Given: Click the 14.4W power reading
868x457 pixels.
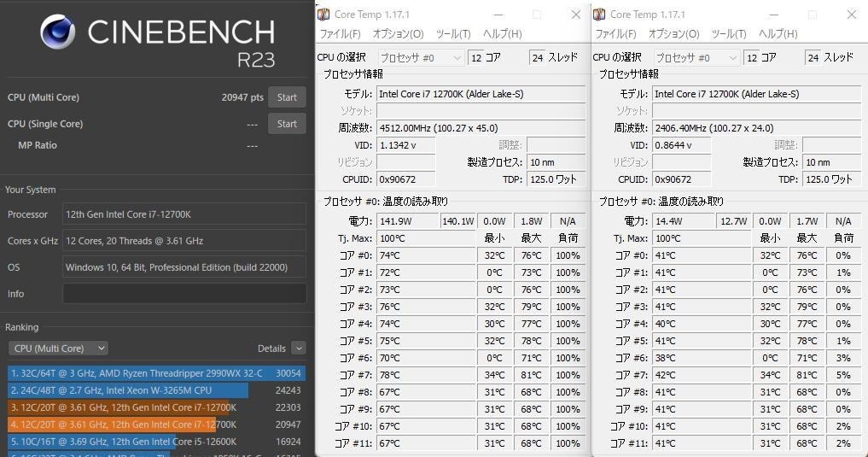Looking at the screenshot, I should [x=684, y=221].
